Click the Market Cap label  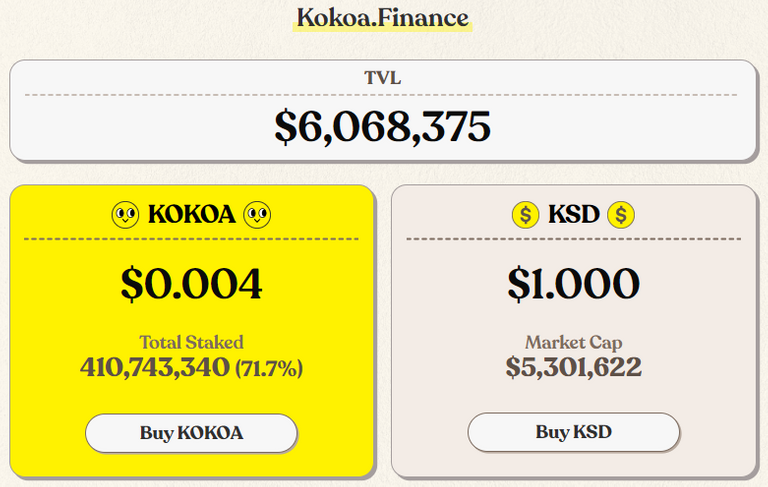573,342
